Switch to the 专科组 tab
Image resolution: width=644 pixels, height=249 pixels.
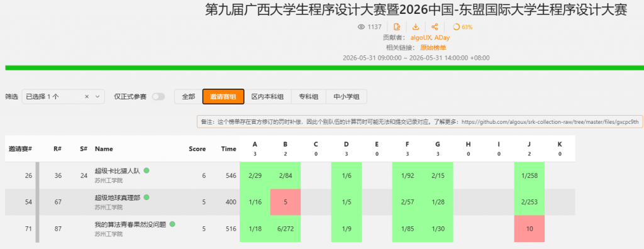pyautogui.click(x=308, y=97)
